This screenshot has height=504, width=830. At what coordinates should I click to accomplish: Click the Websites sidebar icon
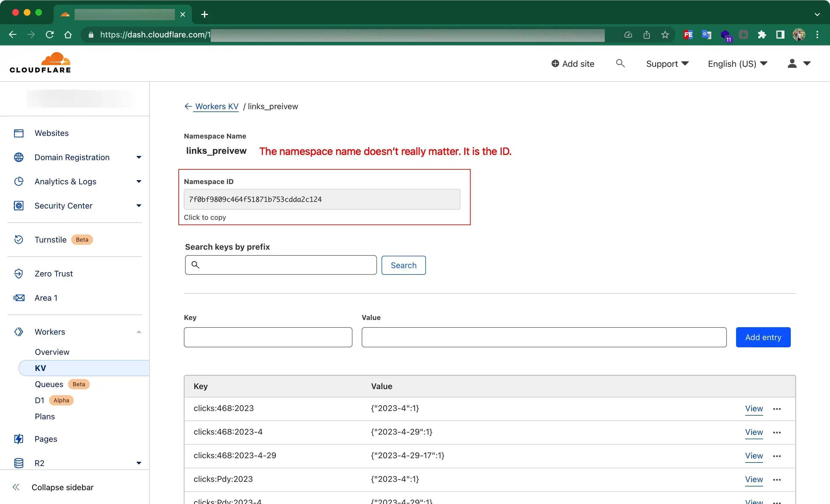coord(18,133)
